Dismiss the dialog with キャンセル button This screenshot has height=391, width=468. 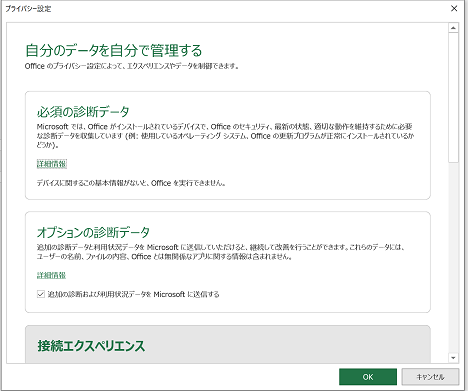point(430,377)
